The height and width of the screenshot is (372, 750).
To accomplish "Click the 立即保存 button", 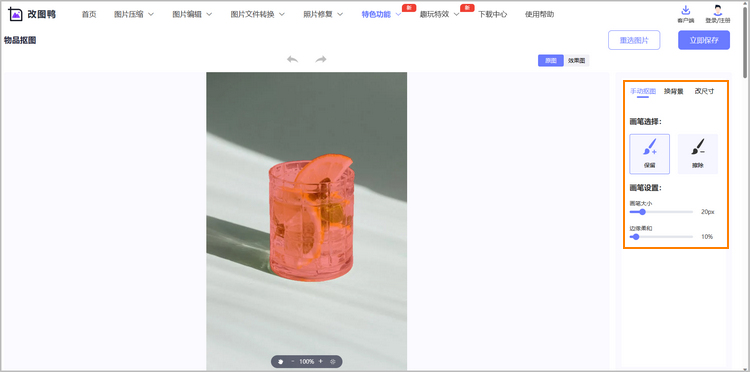I will (x=704, y=40).
